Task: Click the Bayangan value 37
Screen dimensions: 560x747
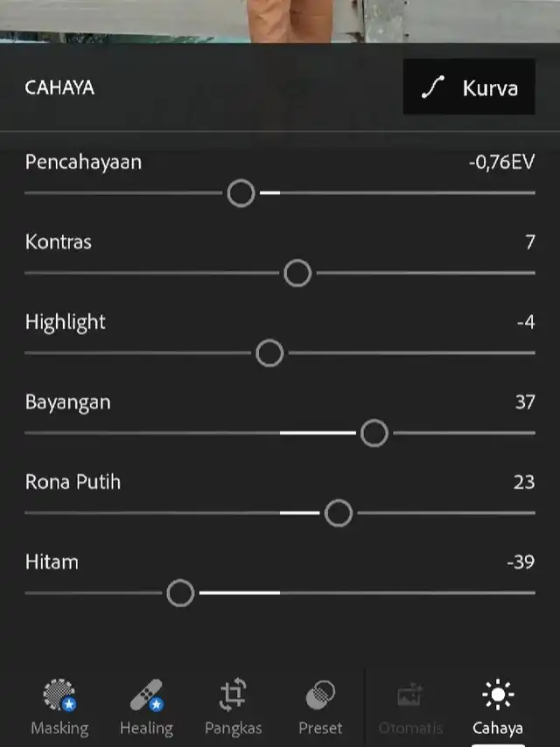Action: click(x=525, y=402)
